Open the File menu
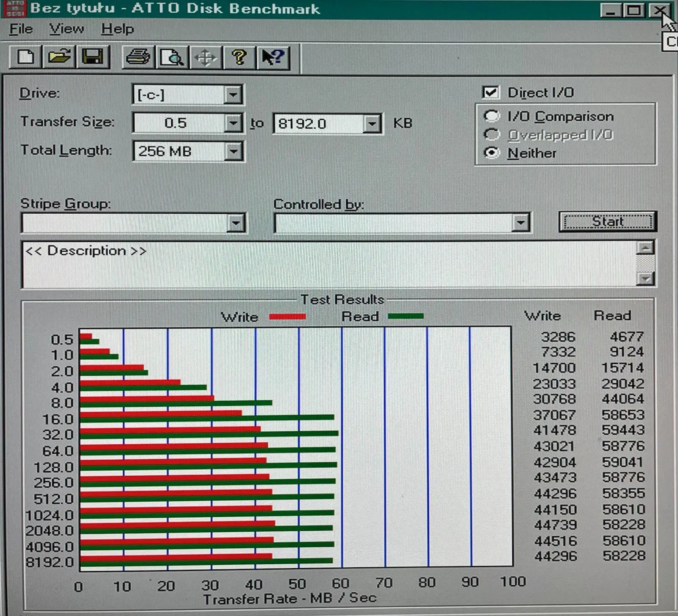This screenshot has height=616, width=678. 21,29
